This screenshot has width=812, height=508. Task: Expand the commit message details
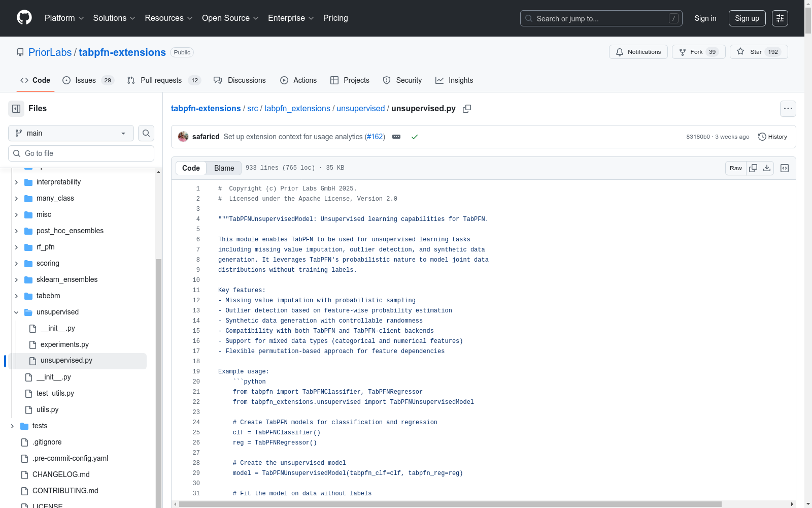(396, 137)
